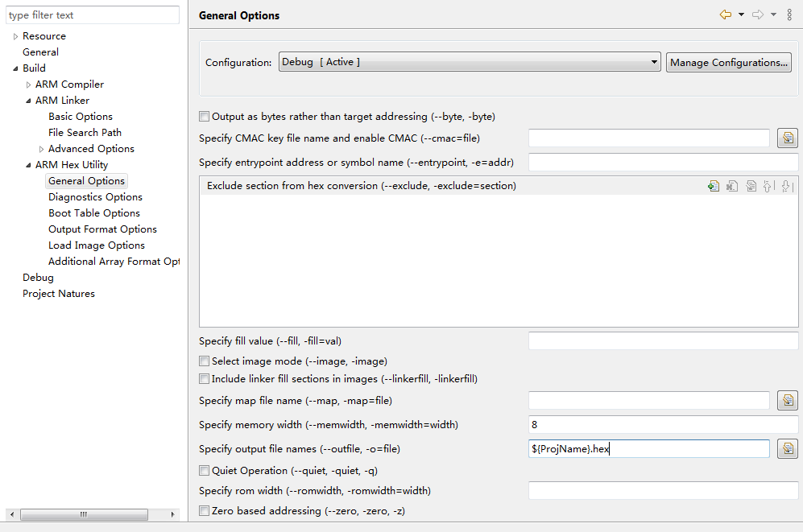This screenshot has height=532, width=803.
Task: Select Diagnostics Options in tree
Action: [x=95, y=197]
